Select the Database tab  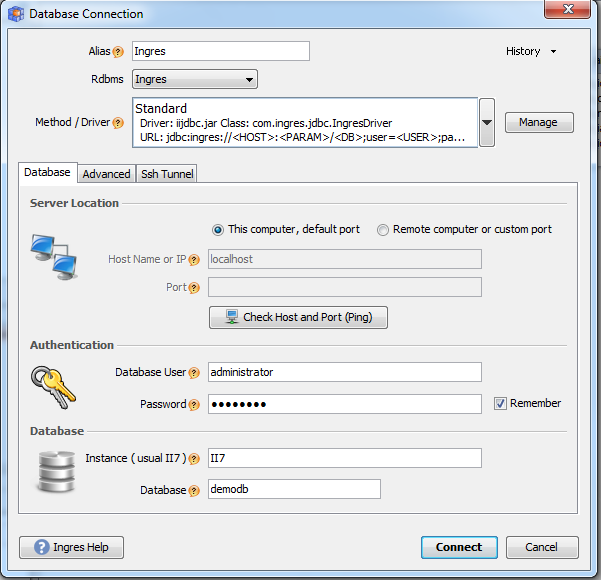click(47, 173)
